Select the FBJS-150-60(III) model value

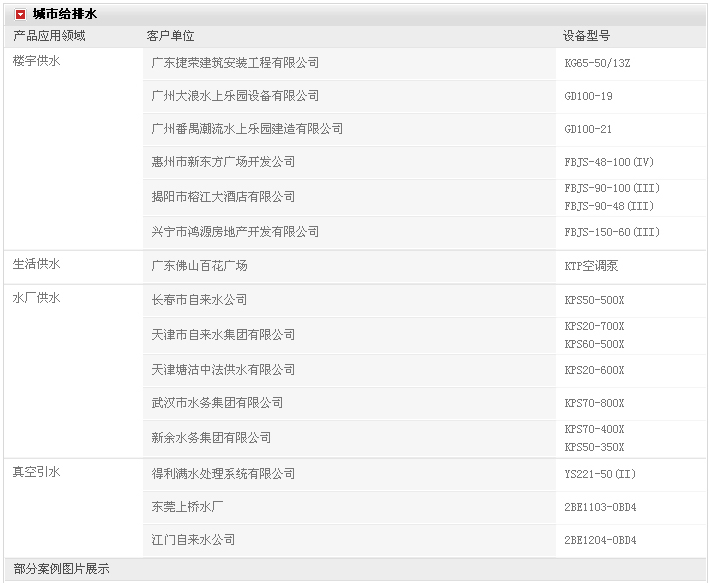coord(612,232)
